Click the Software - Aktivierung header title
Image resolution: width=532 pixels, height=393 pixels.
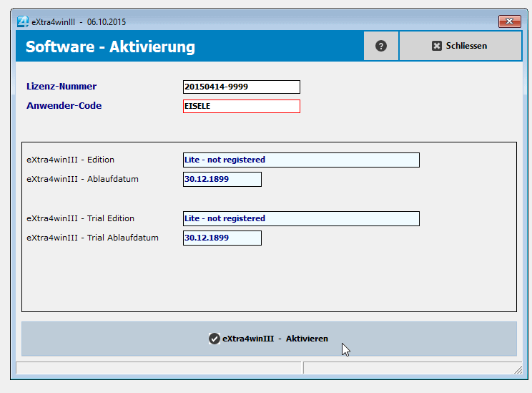(x=110, y=47)
